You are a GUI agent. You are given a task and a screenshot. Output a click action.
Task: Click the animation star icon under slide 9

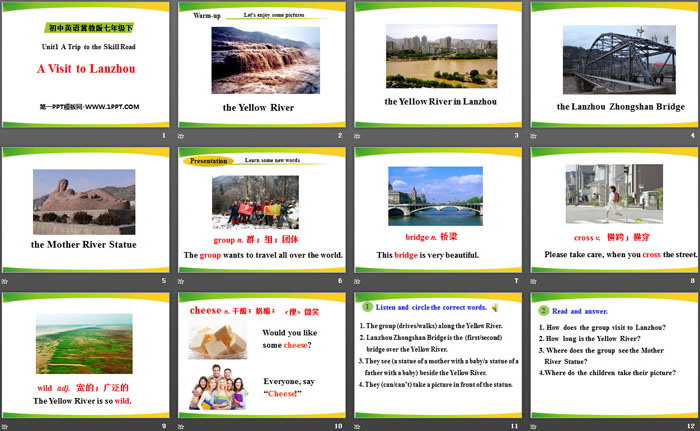coord(5,427)
